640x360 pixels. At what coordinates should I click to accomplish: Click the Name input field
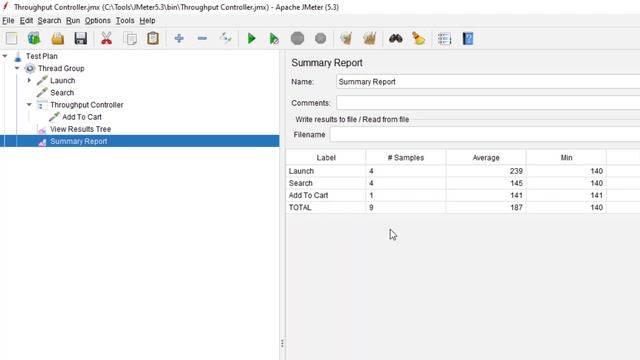[488, 82]
